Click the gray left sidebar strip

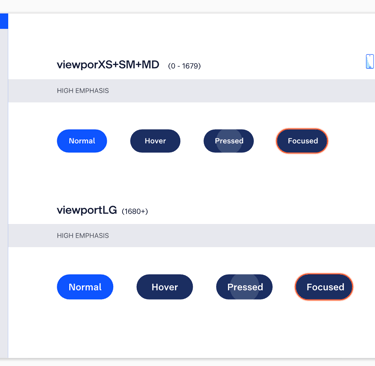pos(4,193)
